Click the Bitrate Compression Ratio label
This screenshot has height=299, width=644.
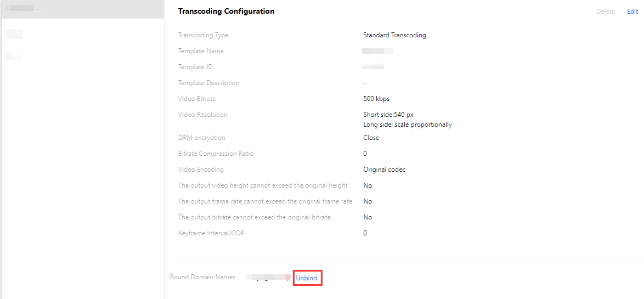click(216, 154)
